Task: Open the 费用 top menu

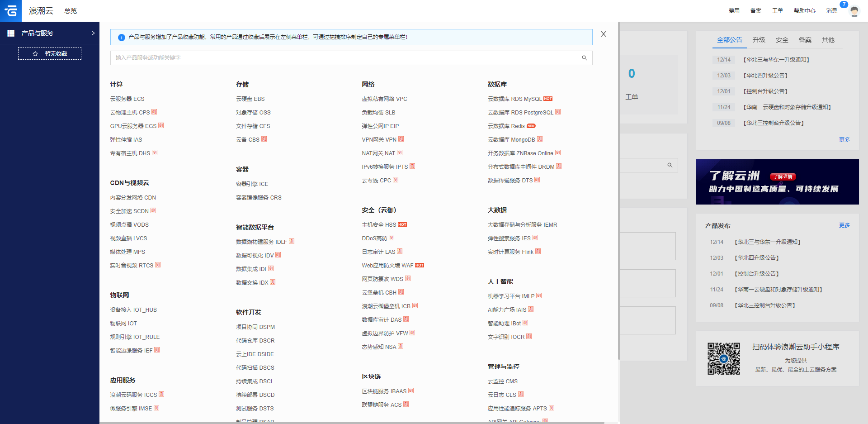Action: pyautogui.click(x=734, y=11)
